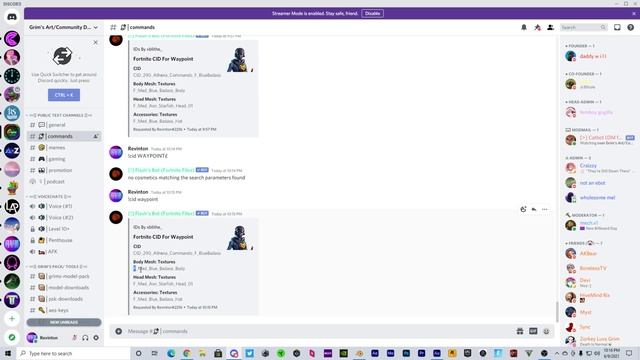
Task: Click Craizzy in the member list
Action: coord(588,166)
